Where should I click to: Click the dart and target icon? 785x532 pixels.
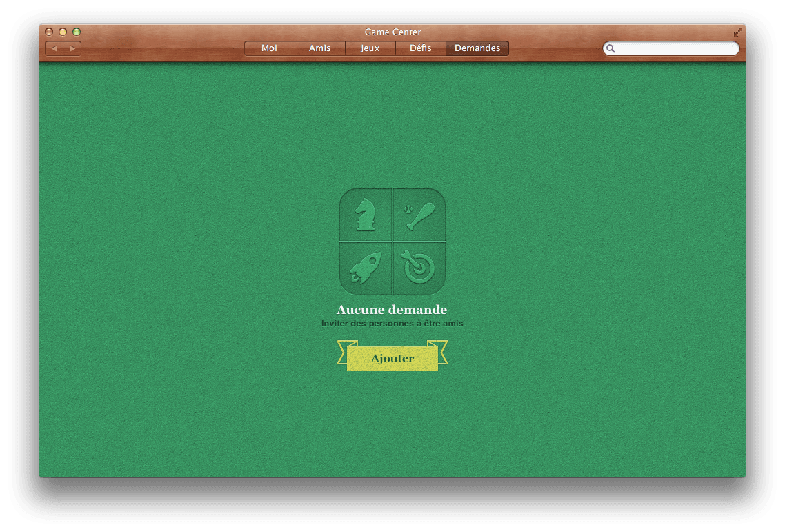[418, 267]
